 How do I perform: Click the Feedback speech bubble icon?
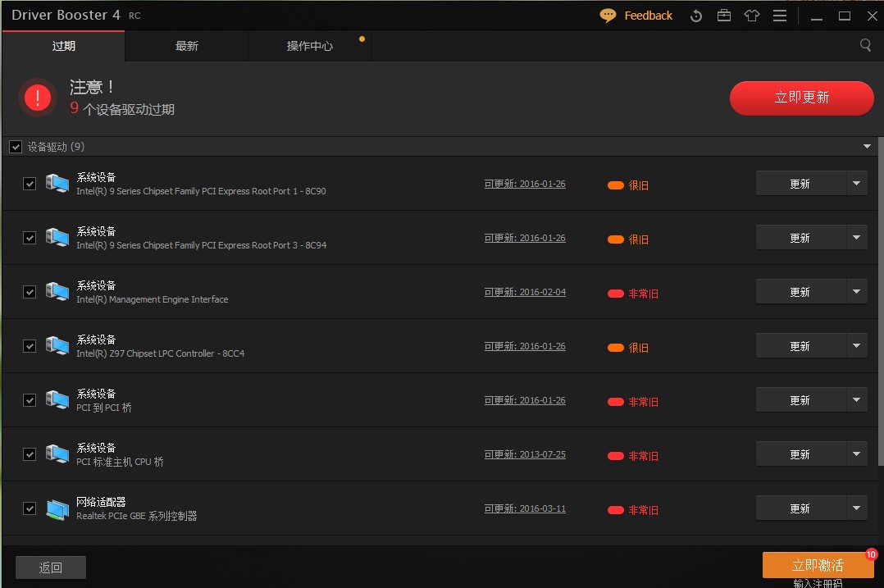coord(607,16)
